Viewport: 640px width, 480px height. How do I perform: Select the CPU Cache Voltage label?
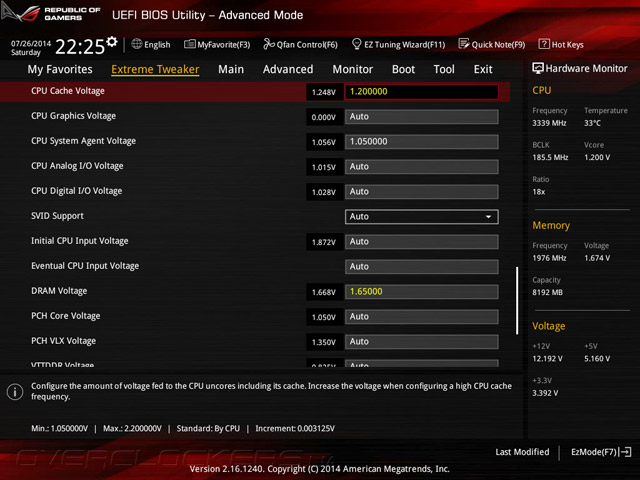[68, 91]
